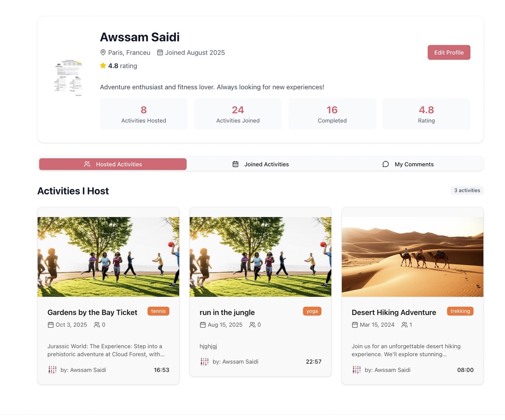The image size is (505, 420).
Task: Click the trekking category badge
Action: pyautogui.click(x=460, y=311)
